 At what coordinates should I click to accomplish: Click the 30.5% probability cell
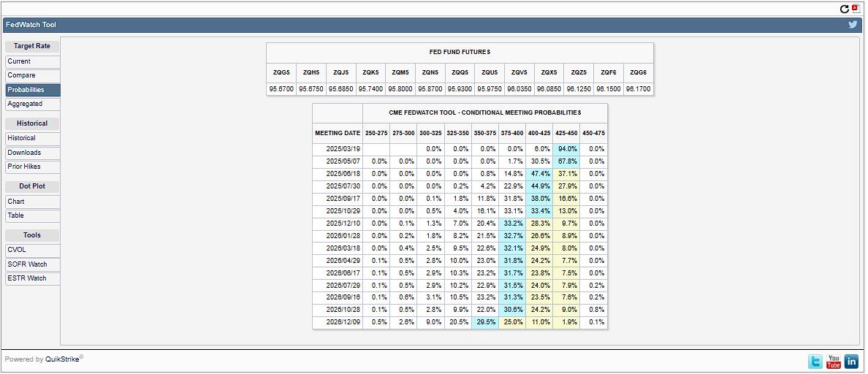tap(539, 161)
